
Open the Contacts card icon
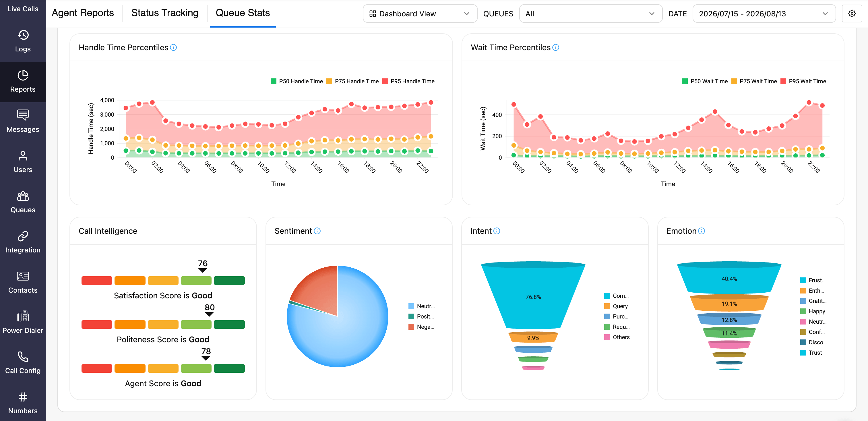click(x=23, y=276)
